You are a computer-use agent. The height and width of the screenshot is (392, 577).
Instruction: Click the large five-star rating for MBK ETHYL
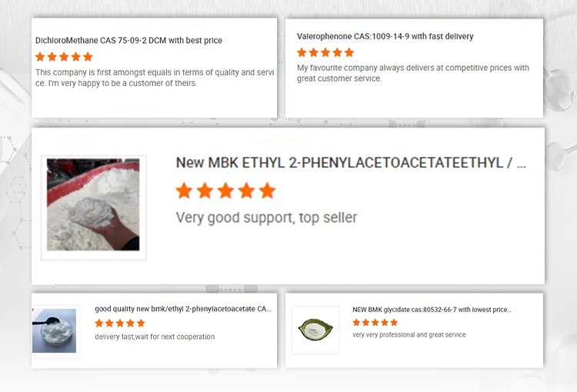pyautogui.click(x=225, y=191)
